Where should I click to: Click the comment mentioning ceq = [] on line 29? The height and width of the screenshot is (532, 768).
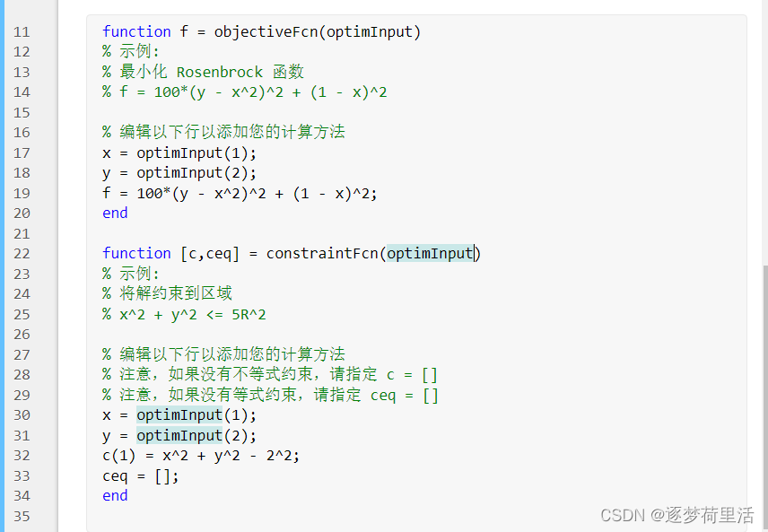[x=270, y=396]
